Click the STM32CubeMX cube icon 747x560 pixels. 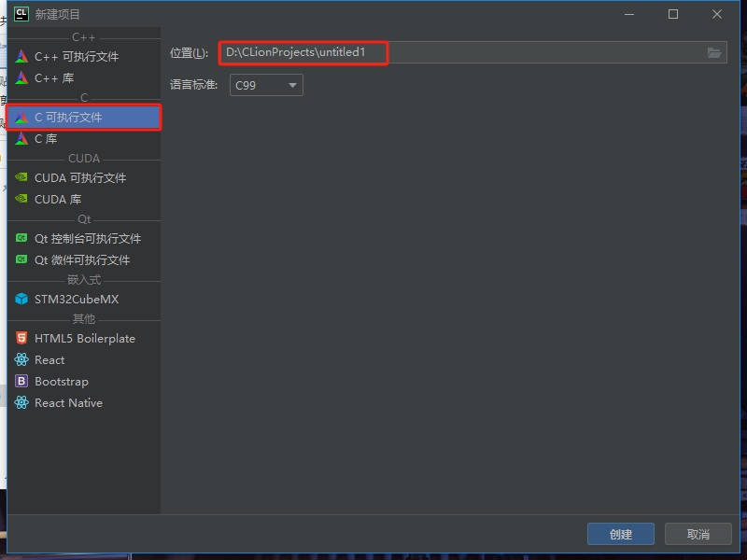21,299
